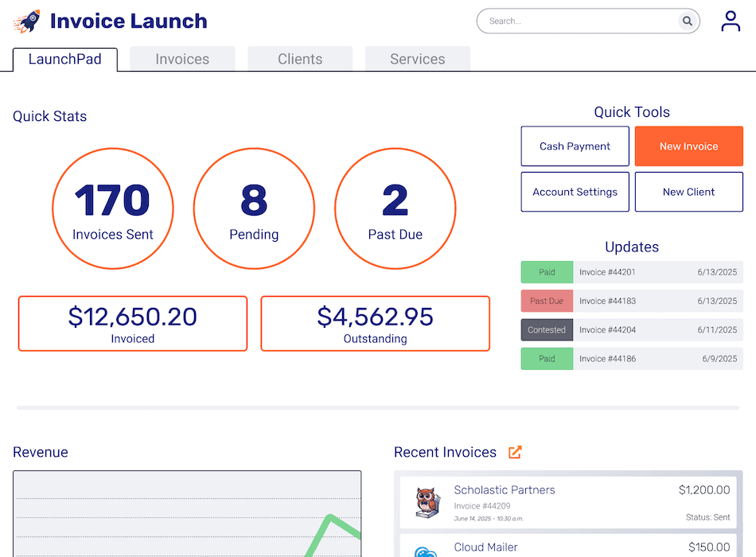Click the $12,650.20 Invoiced box
Screen dimensions: 756x557
(x=133, y=324)
